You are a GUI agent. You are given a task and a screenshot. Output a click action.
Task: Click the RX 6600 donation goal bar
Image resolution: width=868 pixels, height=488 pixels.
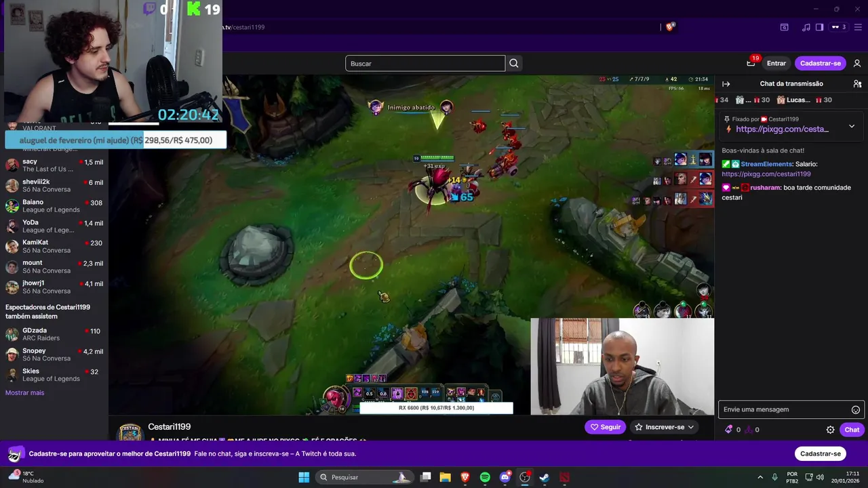436,408
